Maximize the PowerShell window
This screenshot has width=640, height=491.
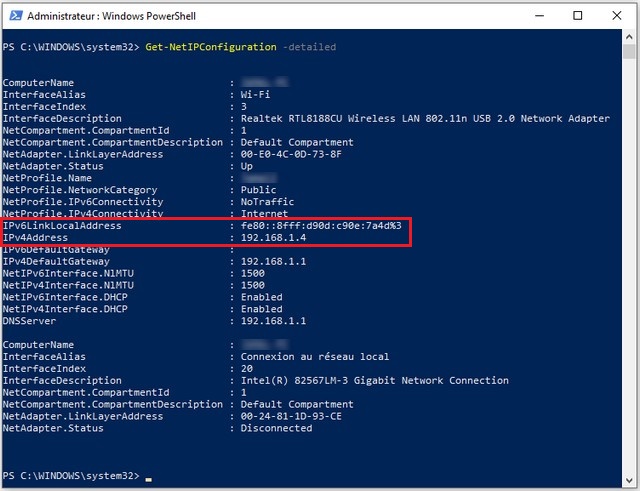click(577, 16)
